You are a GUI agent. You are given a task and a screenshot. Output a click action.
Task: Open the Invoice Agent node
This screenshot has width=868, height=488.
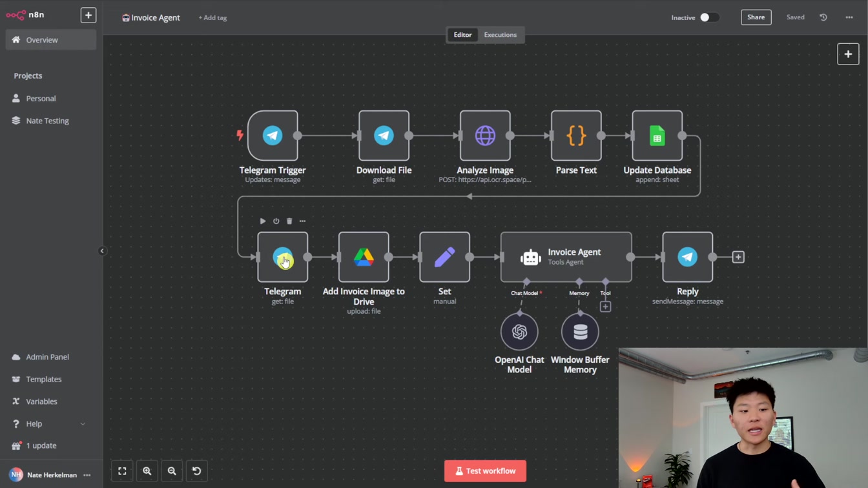566,257
